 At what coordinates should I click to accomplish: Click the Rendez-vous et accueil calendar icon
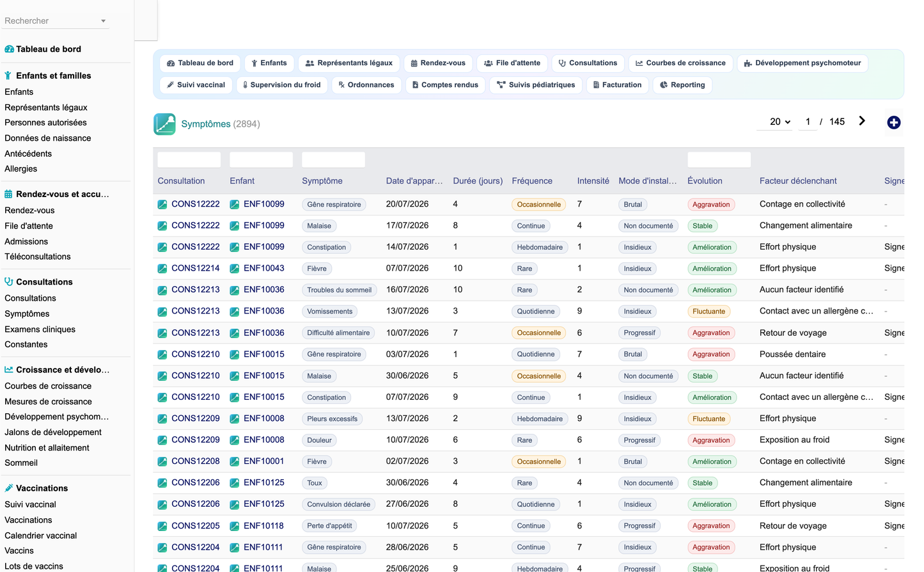coord(8,194)
